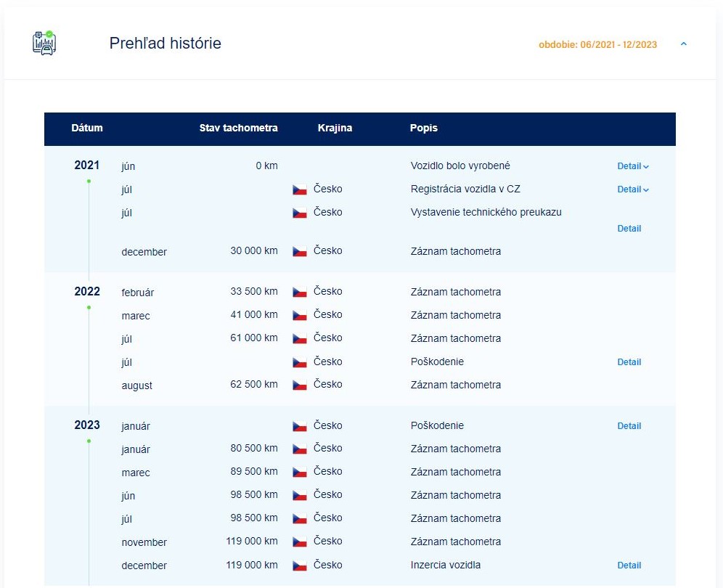The width and height of the screenshot is (723, 588).
Task: Click the Inzercia vozidla description
Action: point(446,565)
